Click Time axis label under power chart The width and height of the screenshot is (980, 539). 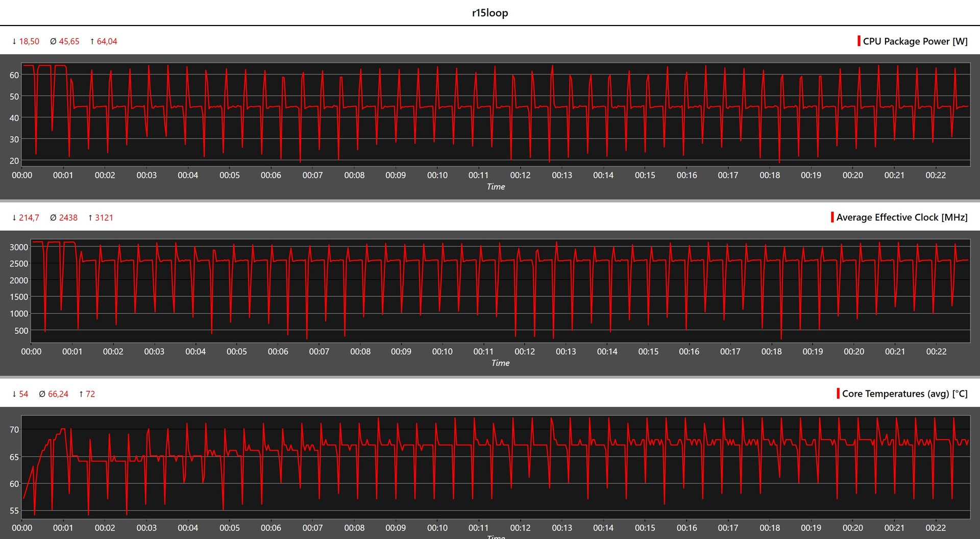pos(496,187)
